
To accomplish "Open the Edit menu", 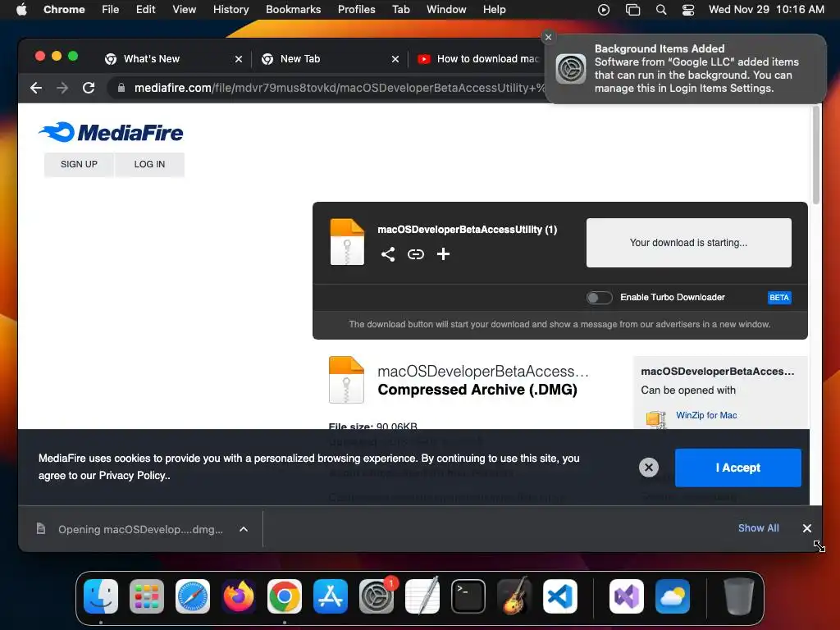I will click(x=145, y=10).
